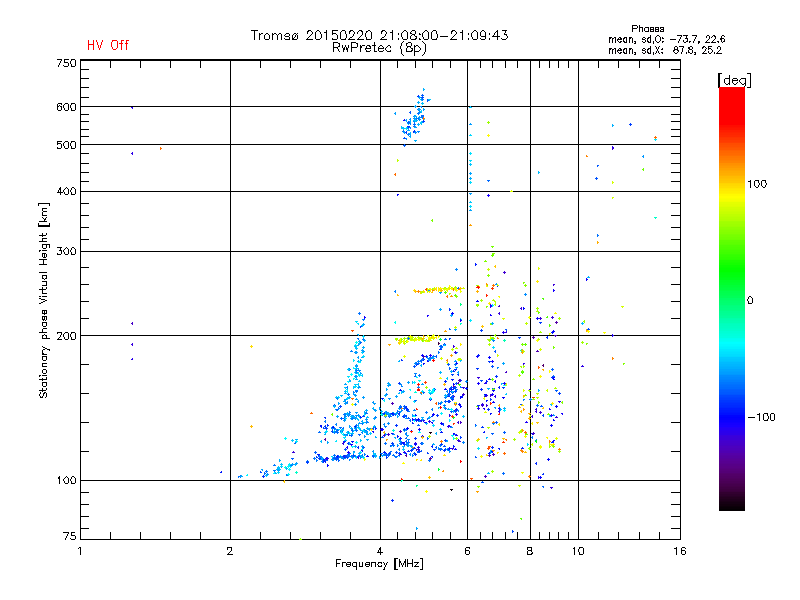This screenshot has width=800, height=600.
Task: Click the '200' height tick label
Action: (x=66, y=336)
